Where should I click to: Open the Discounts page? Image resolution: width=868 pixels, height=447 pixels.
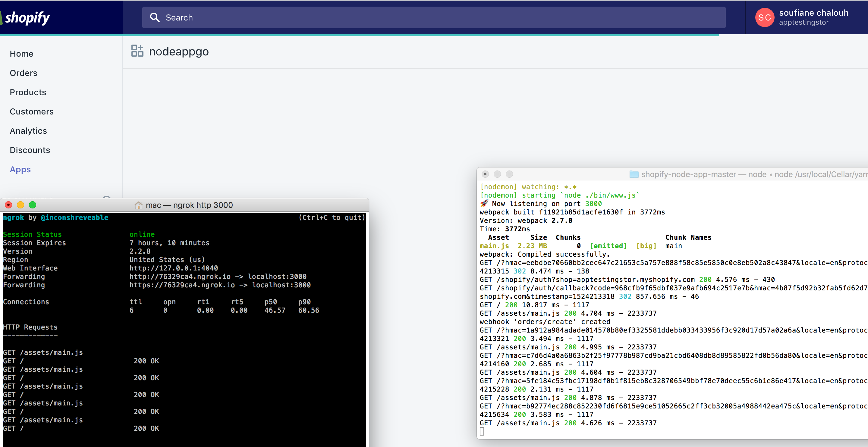click(x=30, y=150)
